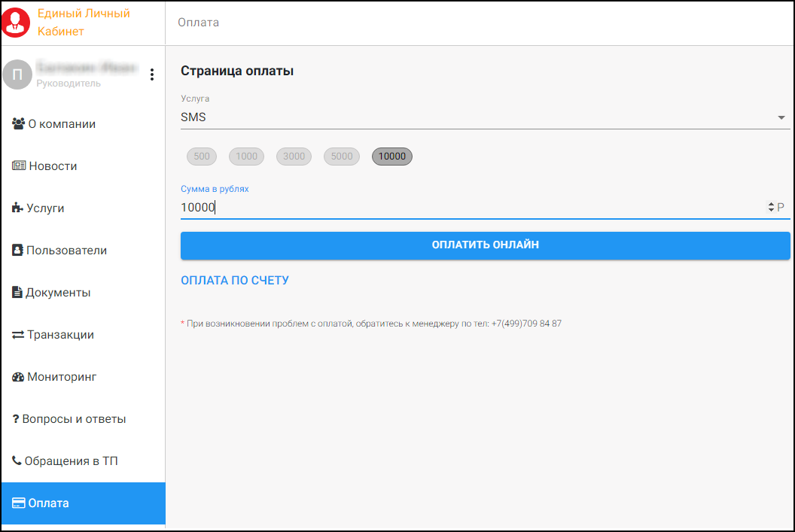Open the three-dot profile menu
The height and width of the screenshot is (532, 795).
pos(152,74)
